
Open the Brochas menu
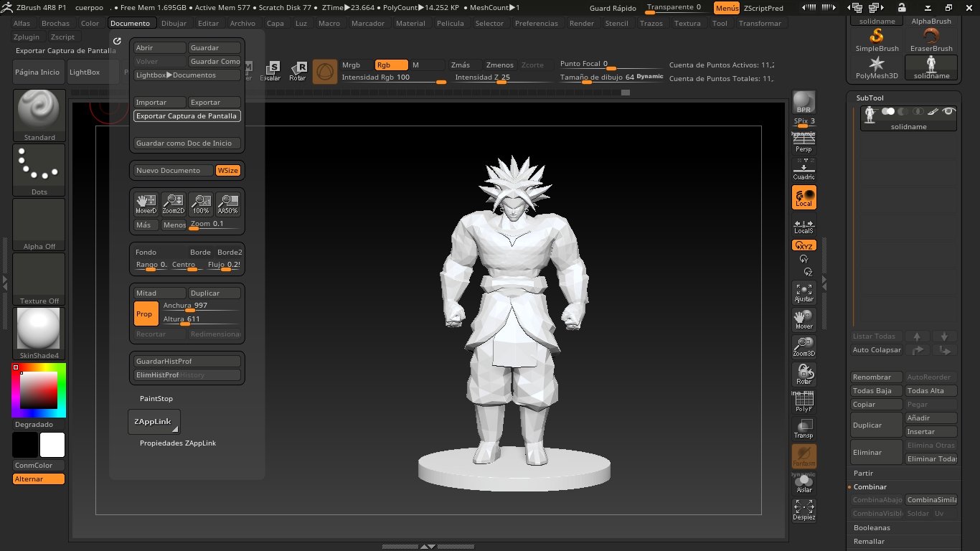click(x=55, y=23)
